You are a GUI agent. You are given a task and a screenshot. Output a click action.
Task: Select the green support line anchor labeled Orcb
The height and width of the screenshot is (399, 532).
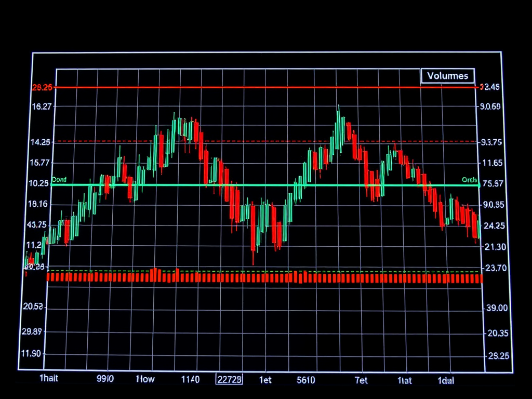coord(469,180)
